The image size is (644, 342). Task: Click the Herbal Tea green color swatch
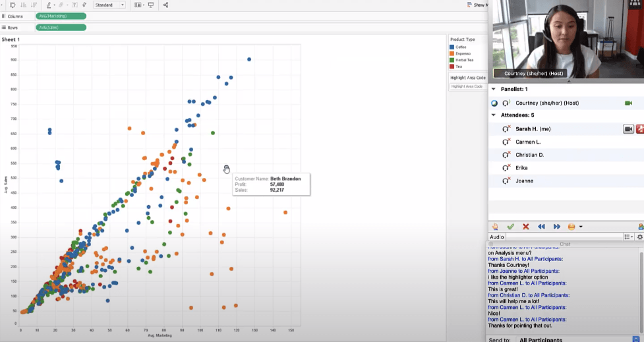452,60
